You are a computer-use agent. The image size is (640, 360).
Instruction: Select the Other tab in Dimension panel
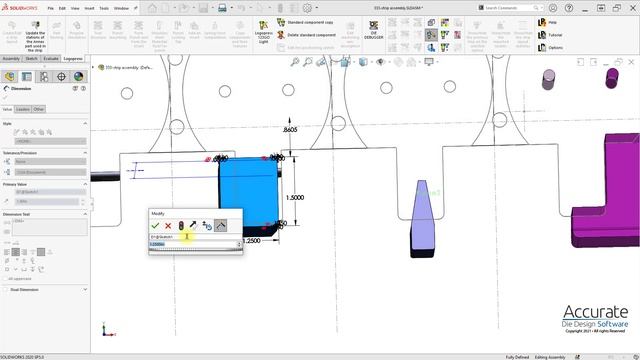click(39, 109)
